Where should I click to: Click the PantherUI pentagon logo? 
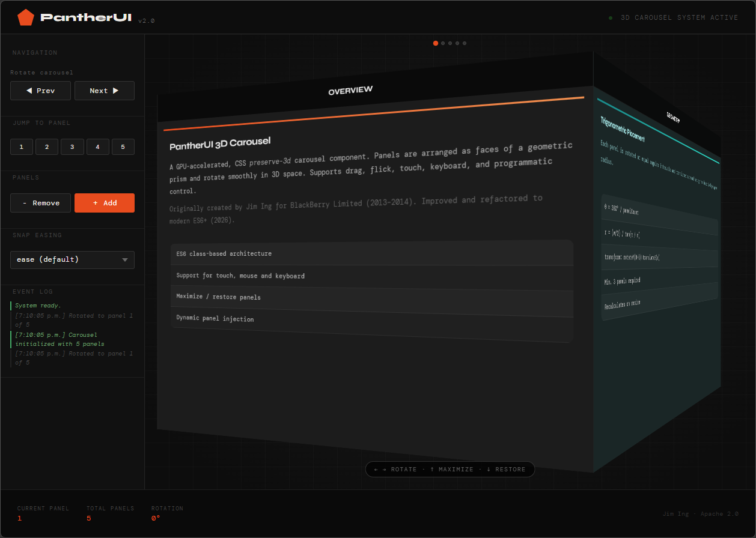click(25, 17)
